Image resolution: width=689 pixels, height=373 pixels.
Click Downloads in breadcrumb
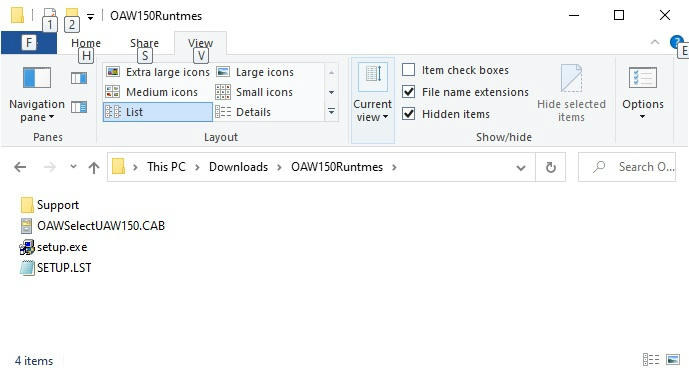pos(238,167)
